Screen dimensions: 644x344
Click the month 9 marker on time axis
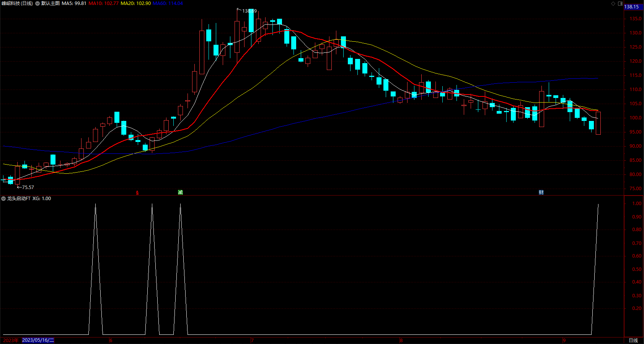tap(564, 341)
